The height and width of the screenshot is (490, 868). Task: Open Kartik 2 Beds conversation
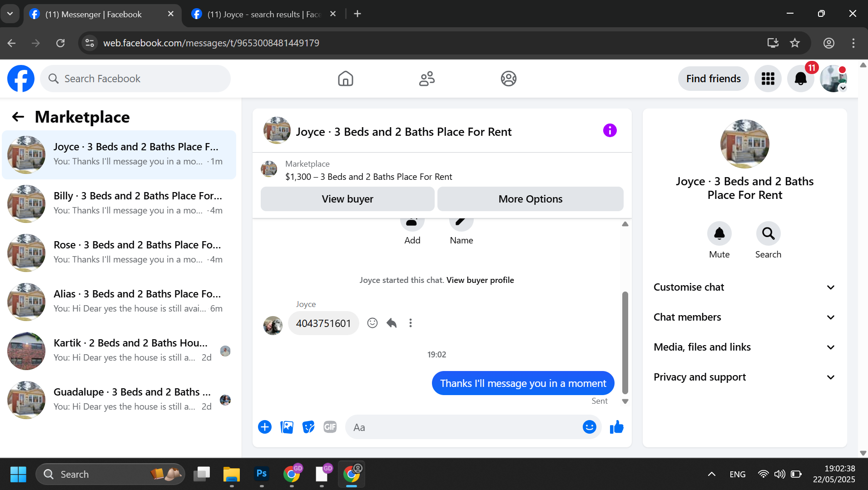[119, 351]
